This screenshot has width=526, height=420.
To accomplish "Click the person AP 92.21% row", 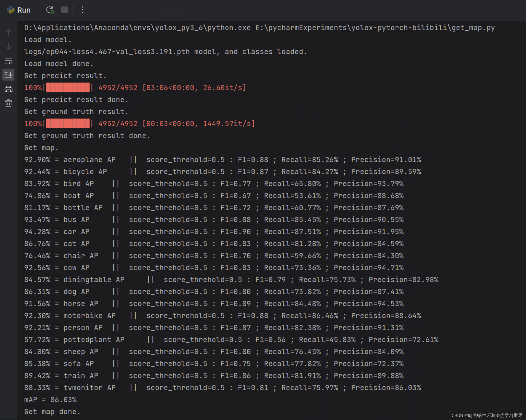I will click(214, 328).
